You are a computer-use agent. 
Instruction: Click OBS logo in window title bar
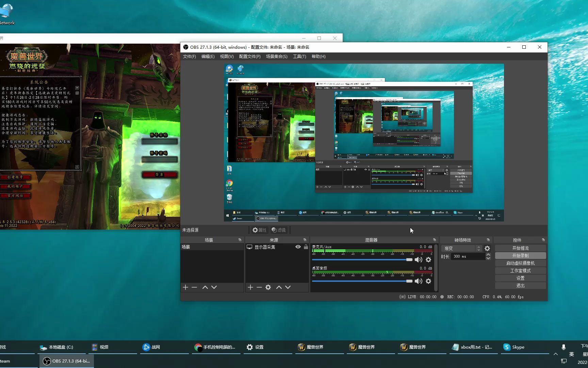click(x=186, y=47)
